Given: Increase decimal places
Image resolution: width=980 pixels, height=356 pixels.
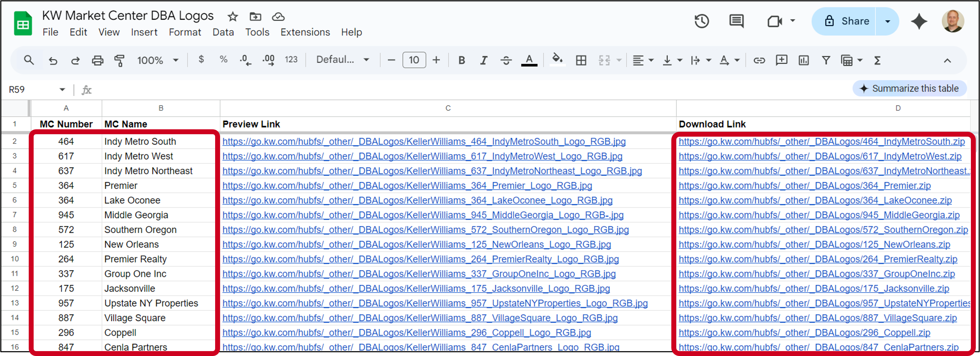Looking at the screenshot, I should coord(269,60).
